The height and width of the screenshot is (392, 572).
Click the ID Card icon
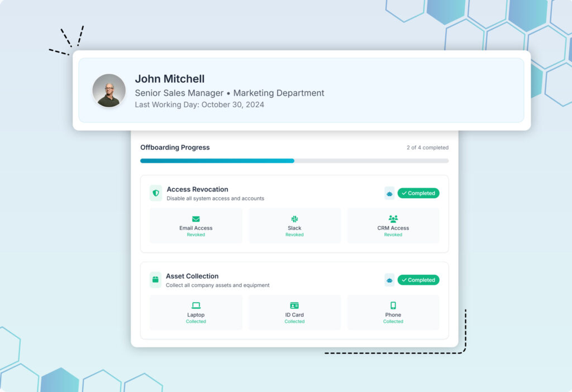click(x=294, y=305)
